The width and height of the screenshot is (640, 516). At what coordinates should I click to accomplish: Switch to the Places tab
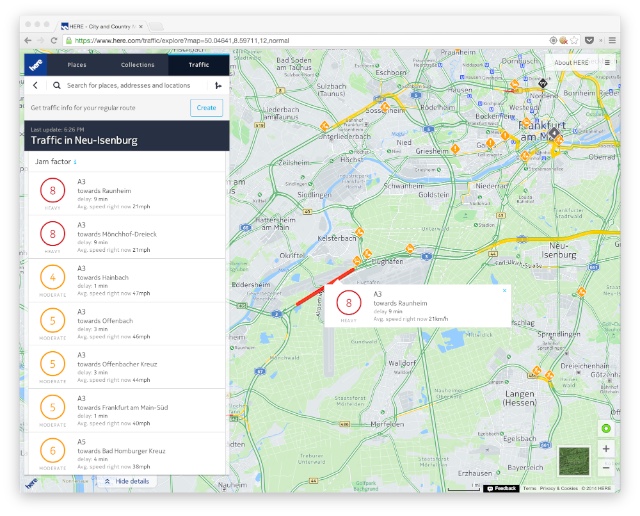77,65
